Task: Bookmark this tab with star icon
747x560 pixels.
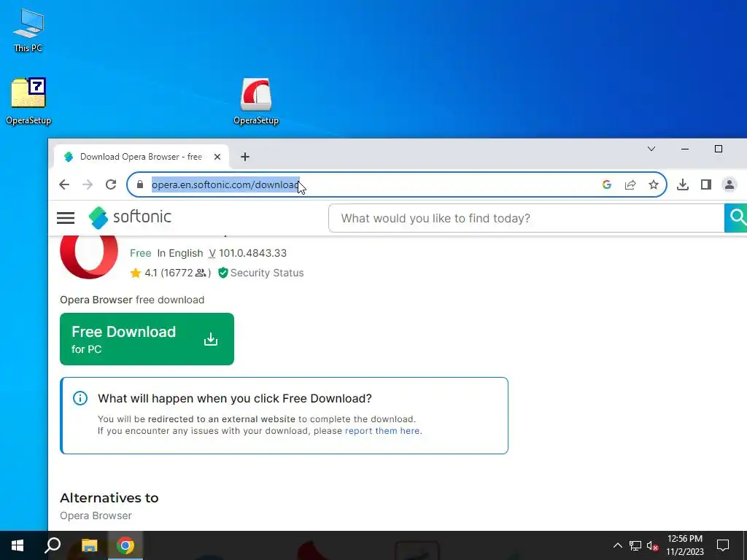Action: pyautogui.click(x=654, y=184)
